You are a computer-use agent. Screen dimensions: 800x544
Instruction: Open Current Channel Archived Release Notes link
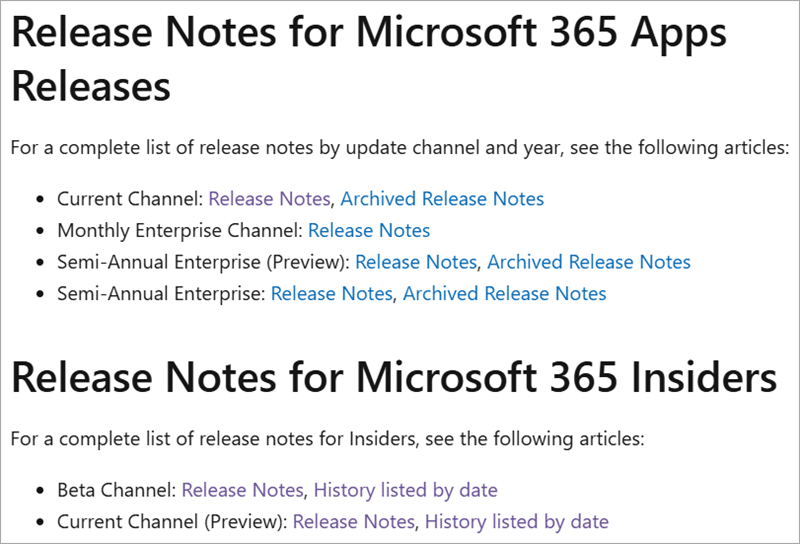tap(442, 199)
